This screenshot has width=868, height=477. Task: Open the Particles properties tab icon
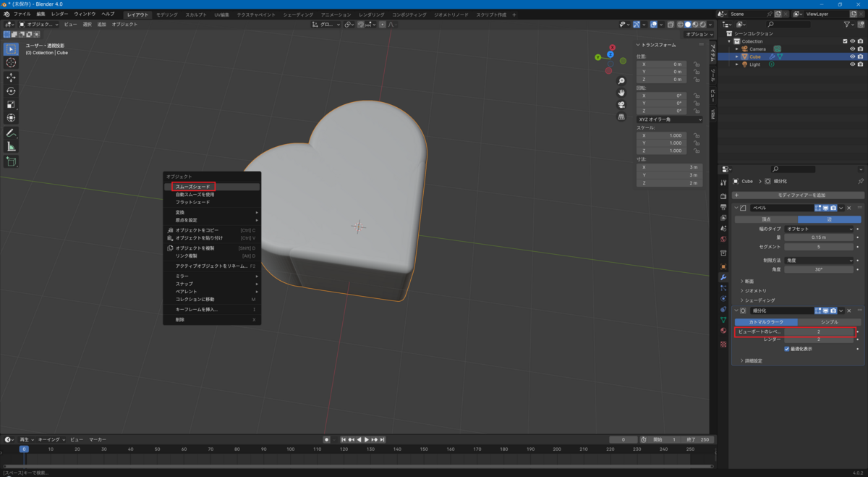723,288
